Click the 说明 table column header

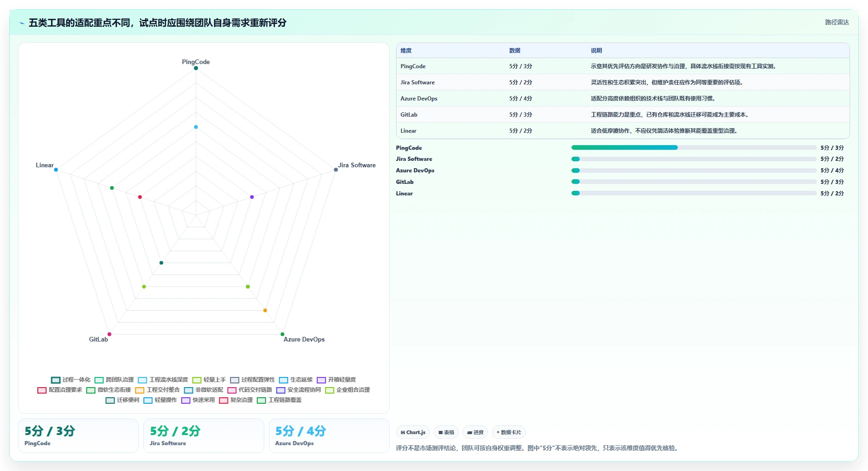(596, 51)
